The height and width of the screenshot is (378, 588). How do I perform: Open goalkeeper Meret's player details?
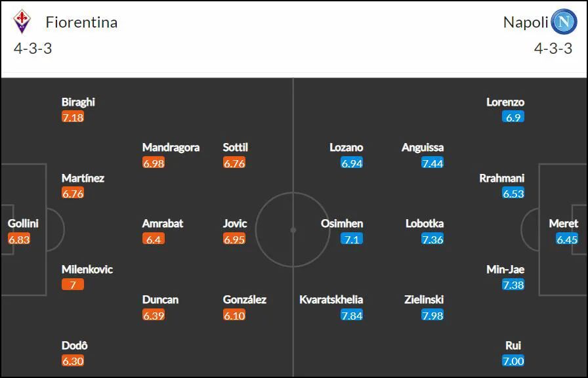pyautogui.click(x=564, y=224)
